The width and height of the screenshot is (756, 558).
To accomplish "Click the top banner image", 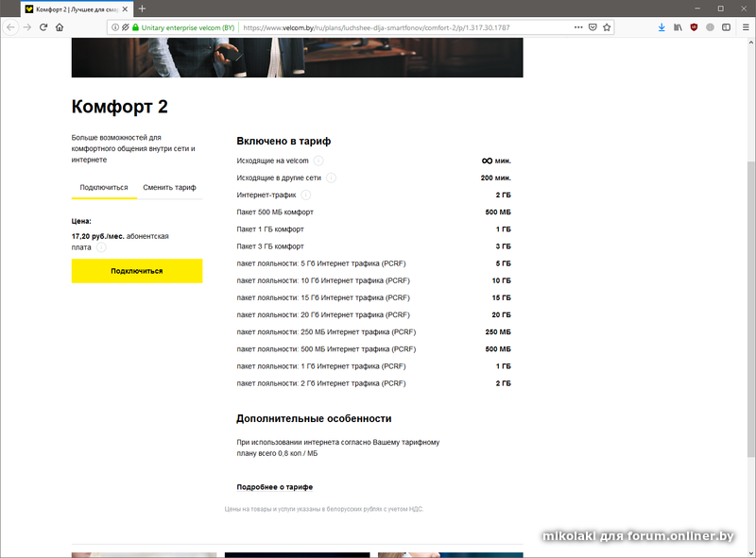I will click(x=297, y=58).
